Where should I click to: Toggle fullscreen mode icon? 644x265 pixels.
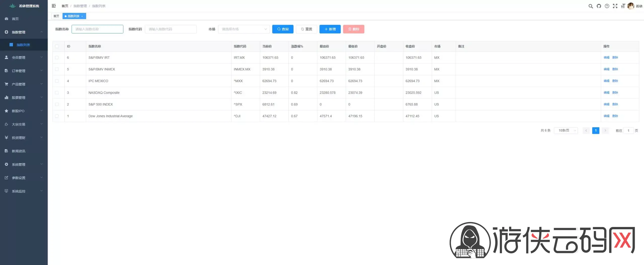coord(615,6)
